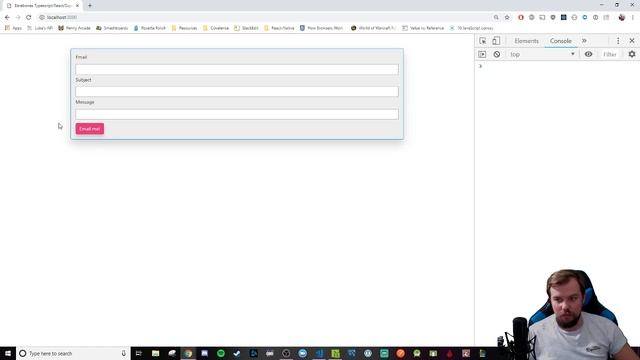This screenshot has height=360, width=640.
Task: Show more DevTools tabs with the chevrons
Action: (x=584, y=41)
